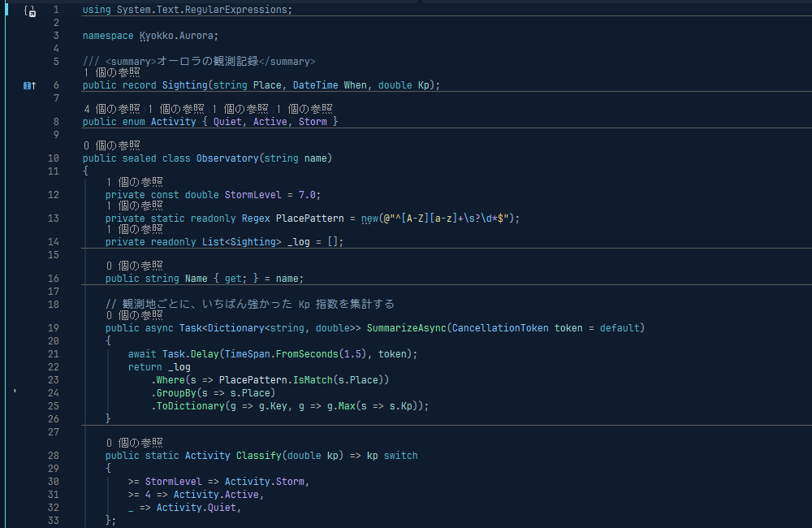Click line number 10 in the margin

(x=54, y=158)
